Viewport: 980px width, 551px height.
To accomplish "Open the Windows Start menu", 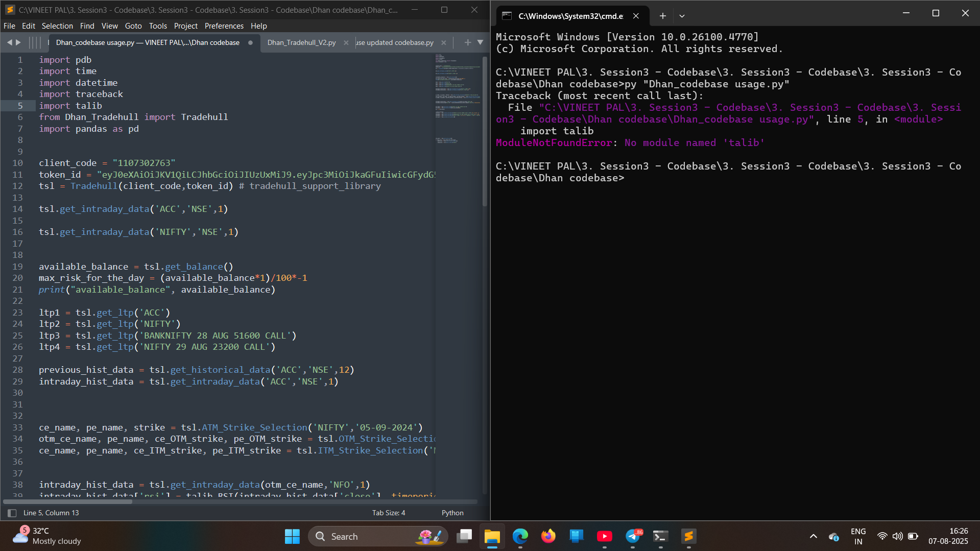I will [292, 536].
